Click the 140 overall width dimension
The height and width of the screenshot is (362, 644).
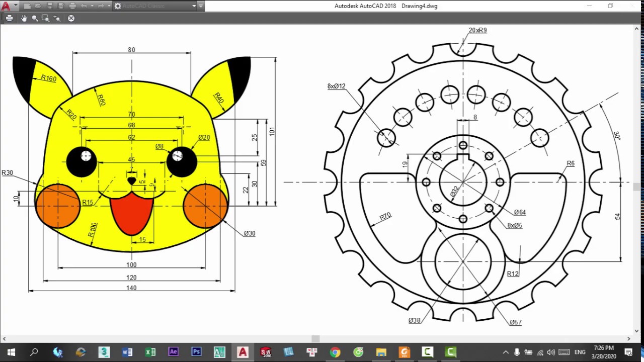click(131, 288)
